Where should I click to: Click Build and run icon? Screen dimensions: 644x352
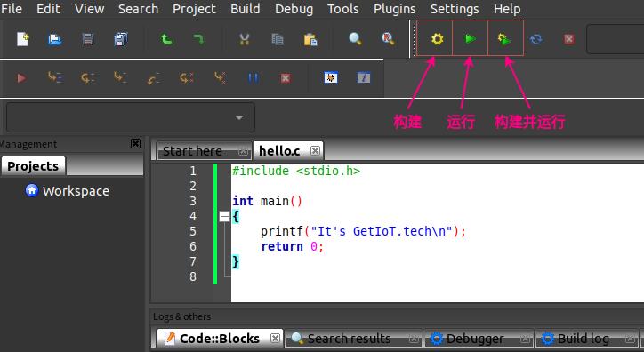504,39
